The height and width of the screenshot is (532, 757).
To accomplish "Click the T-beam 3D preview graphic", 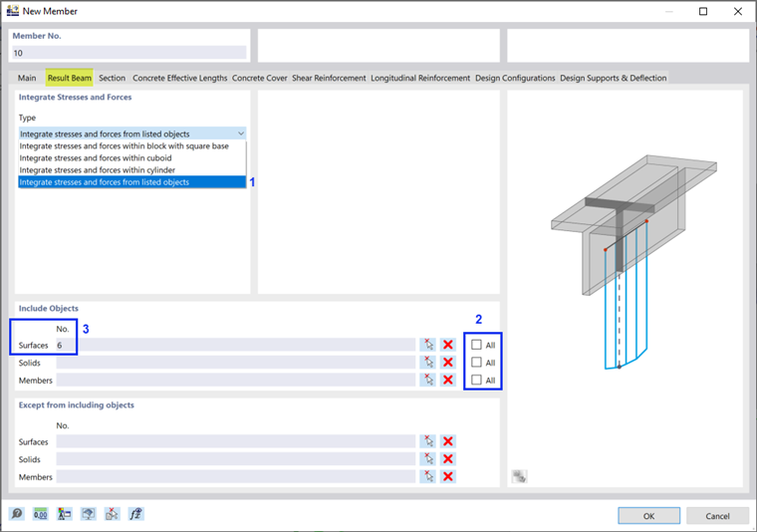I will point(633,261).
